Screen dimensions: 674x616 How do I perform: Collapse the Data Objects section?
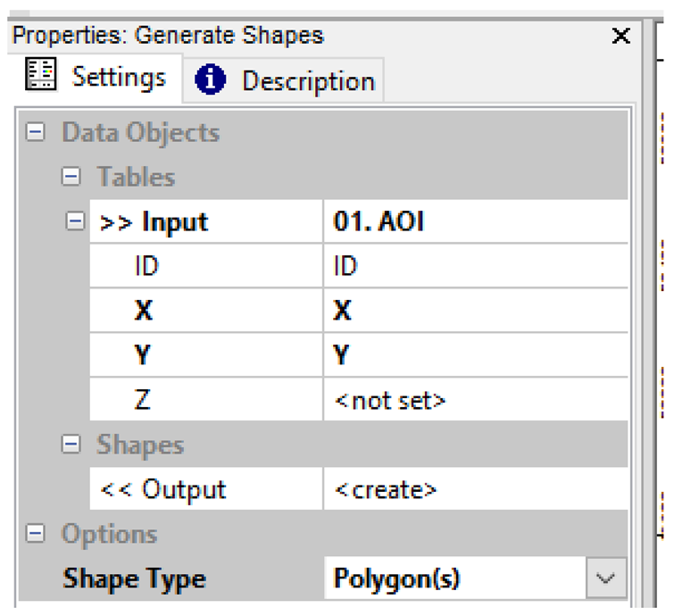(x=36, y=133)
